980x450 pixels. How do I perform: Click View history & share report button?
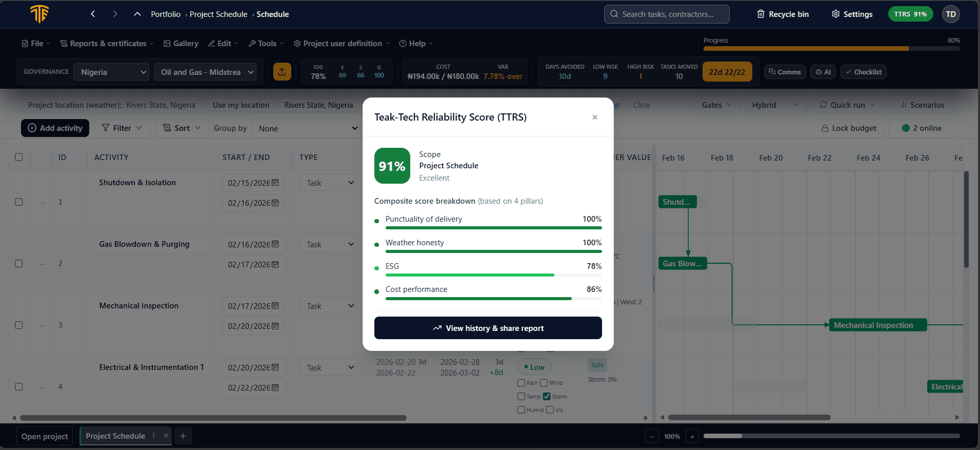pos(488,328)
